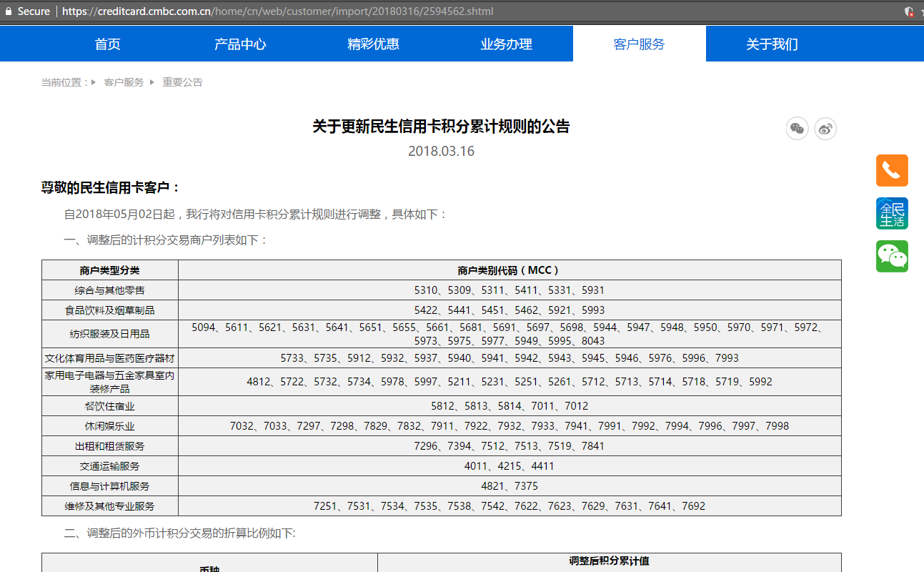Image resolution: width=924 pixels, height=572 pixels.
Task: Click 客户服务 breadcrumb link
Action: tap(124, 82)
